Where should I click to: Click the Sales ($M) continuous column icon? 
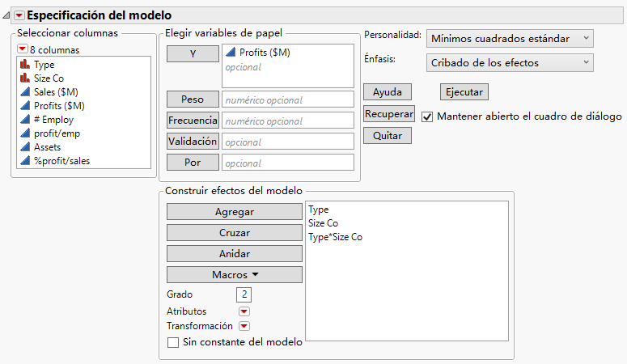(x=25, y=91)
